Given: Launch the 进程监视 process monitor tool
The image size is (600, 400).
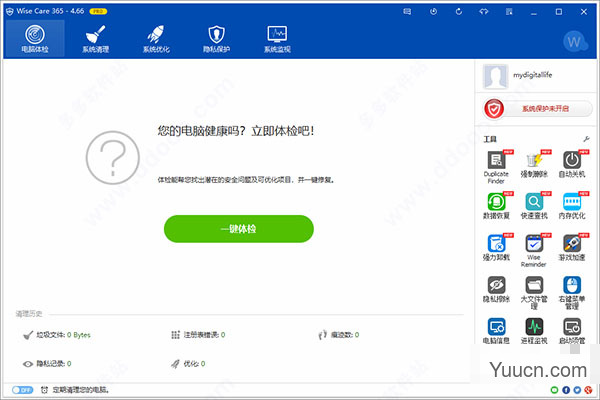Looking at the screenshot, I should (534, 330).
